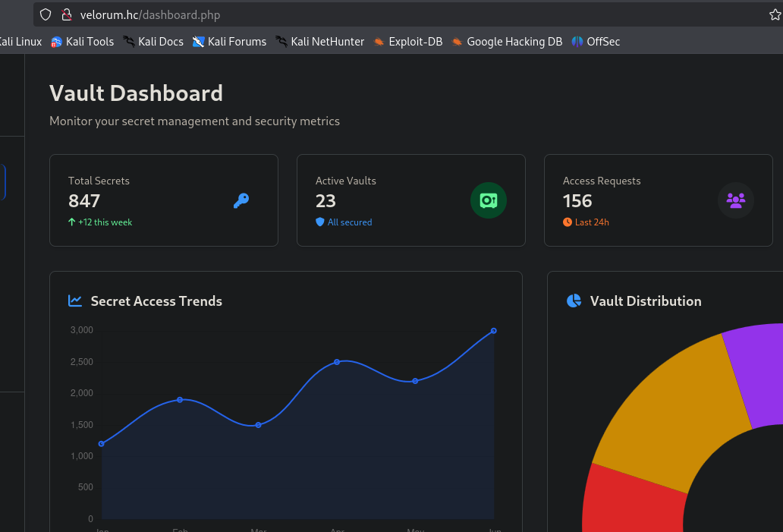Viewport: 783px width, 532px height.
Task: Open the Google Hacking DB bookmark
Action: (x=507, y=42)
